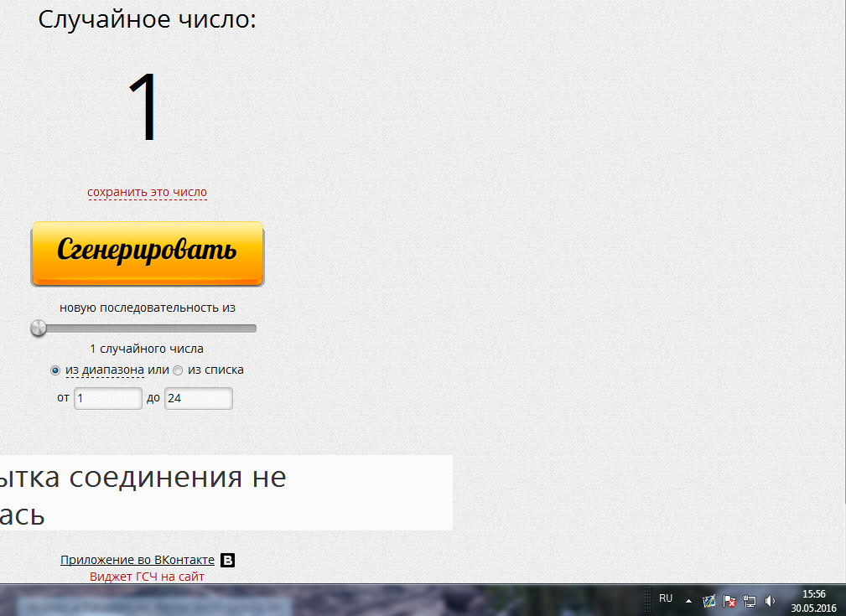Select the 'из диапазона' radio button
This screenshot has width=846, height=616.
[55, 370]
